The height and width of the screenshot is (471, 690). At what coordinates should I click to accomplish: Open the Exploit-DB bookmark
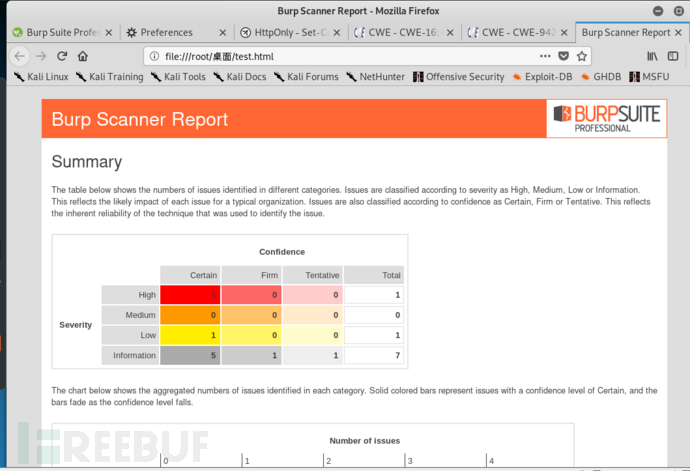coord(543,77)
